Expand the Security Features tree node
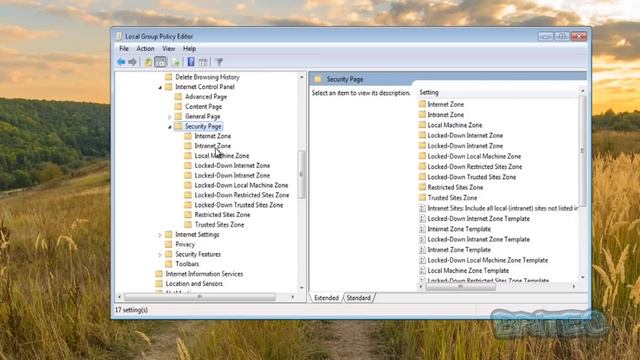 coord(160,254)
